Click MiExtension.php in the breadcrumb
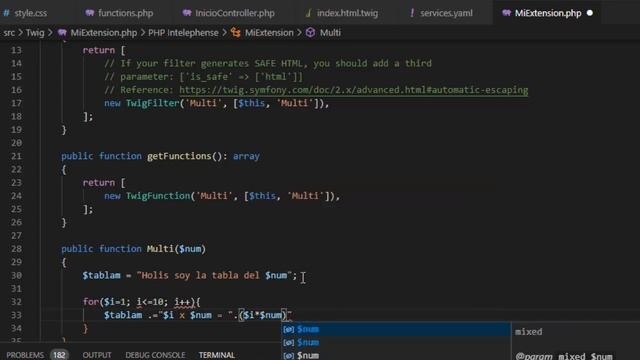640x360 pixels. point(104,33)
